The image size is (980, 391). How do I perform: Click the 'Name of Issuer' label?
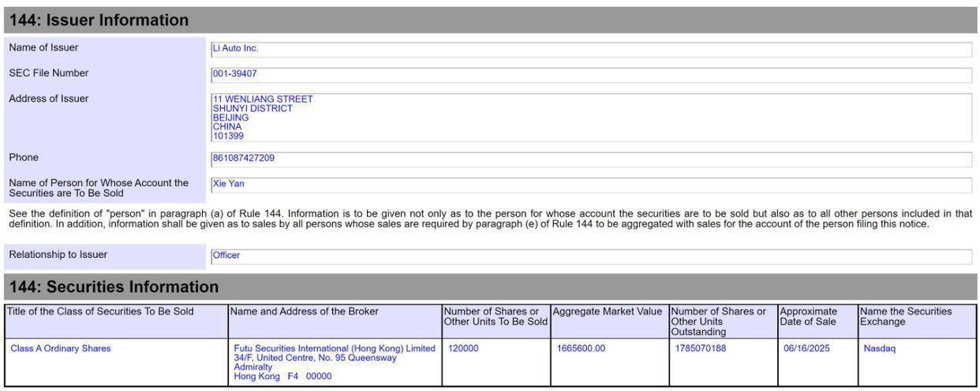[x=43, y=48]
